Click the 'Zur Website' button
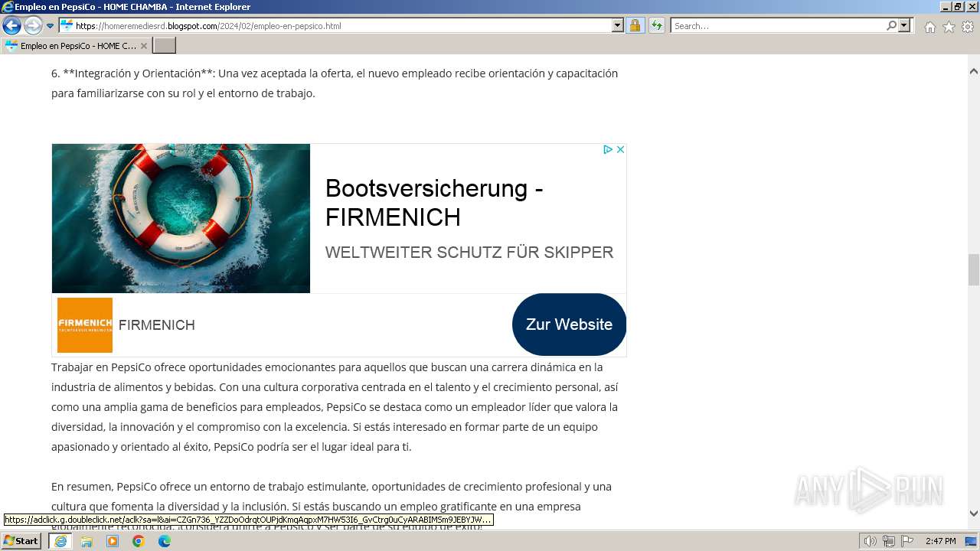The image size is (980, 551). tap(569, 324)
